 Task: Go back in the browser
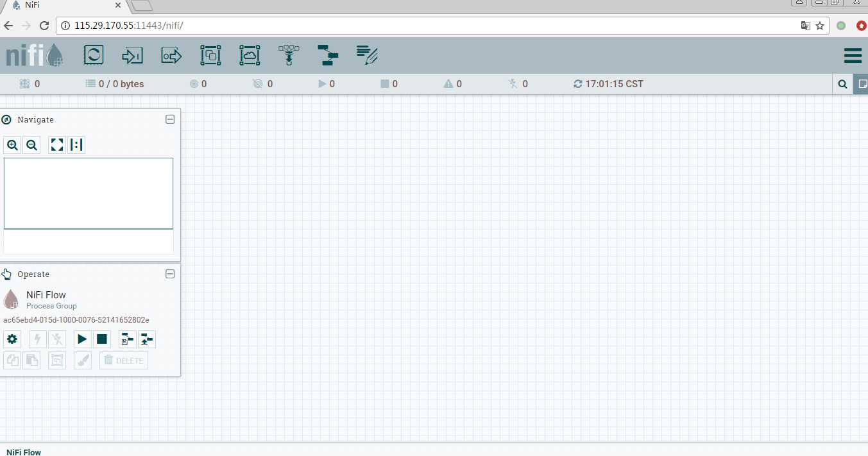[x=8, y=26]
